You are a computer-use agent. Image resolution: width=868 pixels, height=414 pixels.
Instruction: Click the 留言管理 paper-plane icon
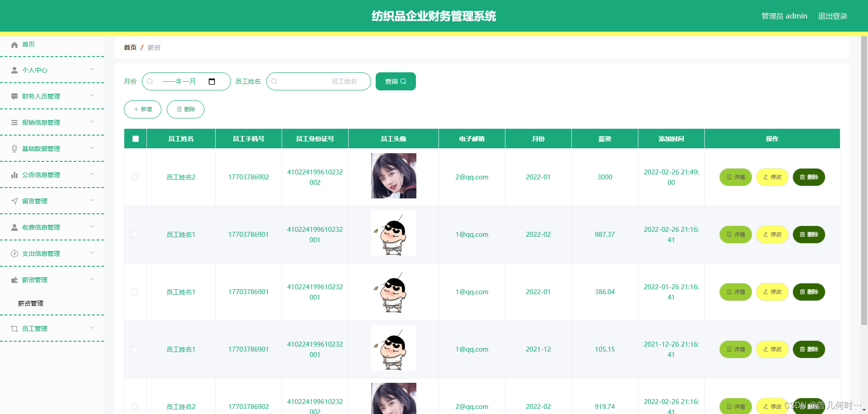point(14,201)
